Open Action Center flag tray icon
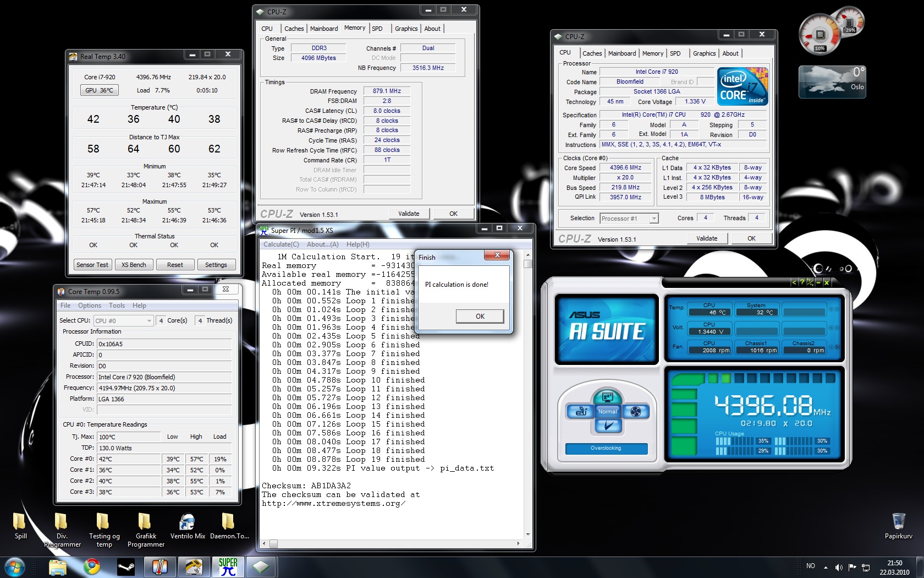Viewport: 924px width, 578px height. click(x=853, y=567)
